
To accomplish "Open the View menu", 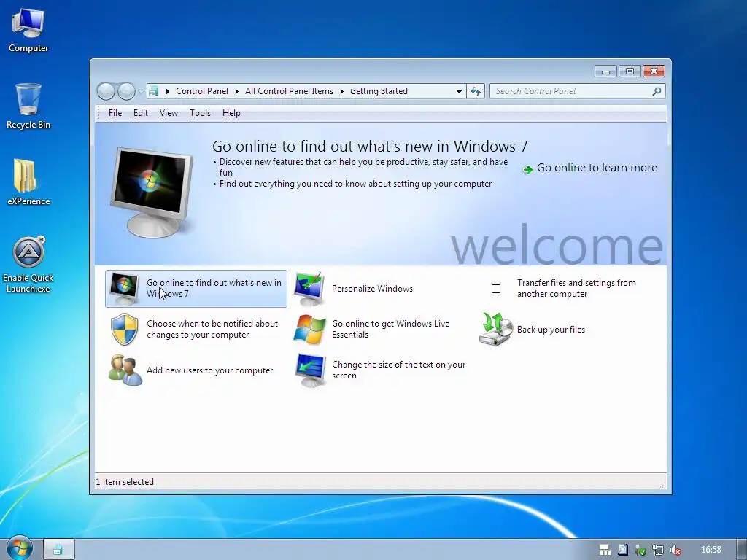I will click(x=169, y=113).
